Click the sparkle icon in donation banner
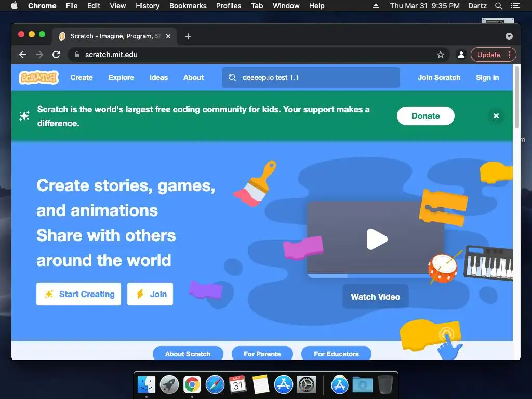This screenshot has height=399, width=532. (24, 116)
